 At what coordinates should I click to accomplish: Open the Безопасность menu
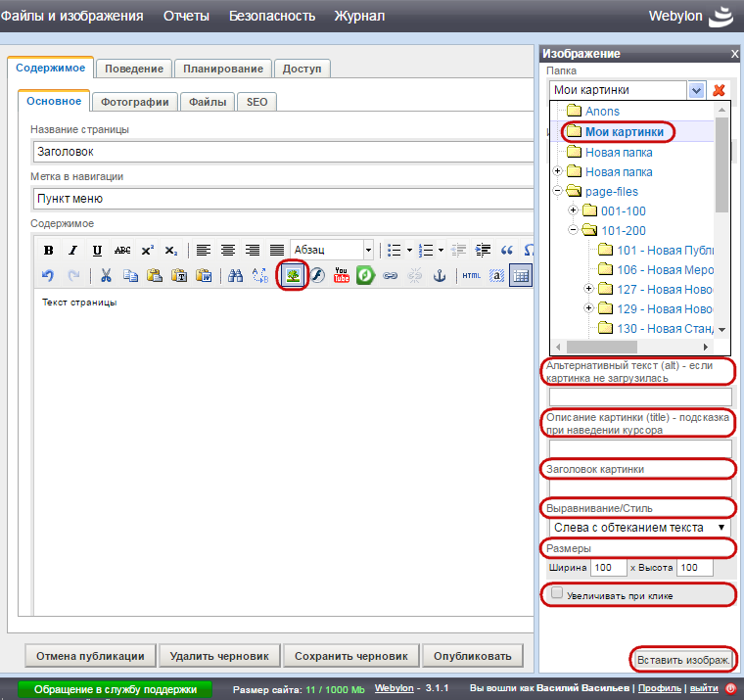(272, 16)
